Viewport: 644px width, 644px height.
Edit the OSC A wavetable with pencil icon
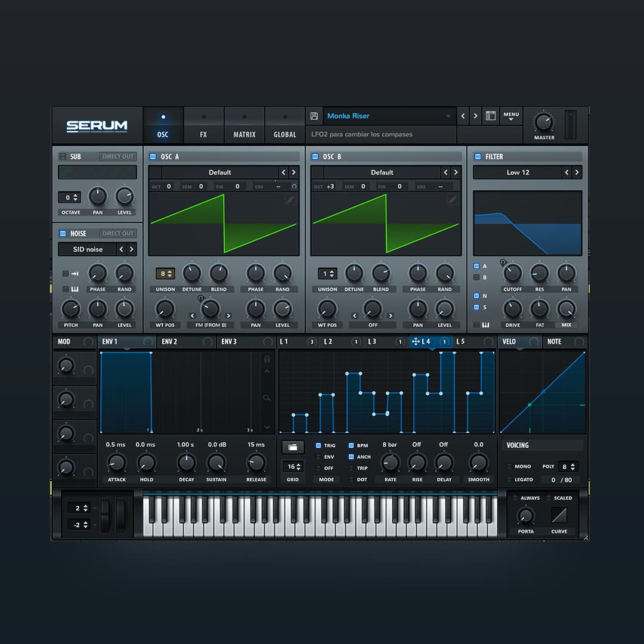tap(290, 200)
